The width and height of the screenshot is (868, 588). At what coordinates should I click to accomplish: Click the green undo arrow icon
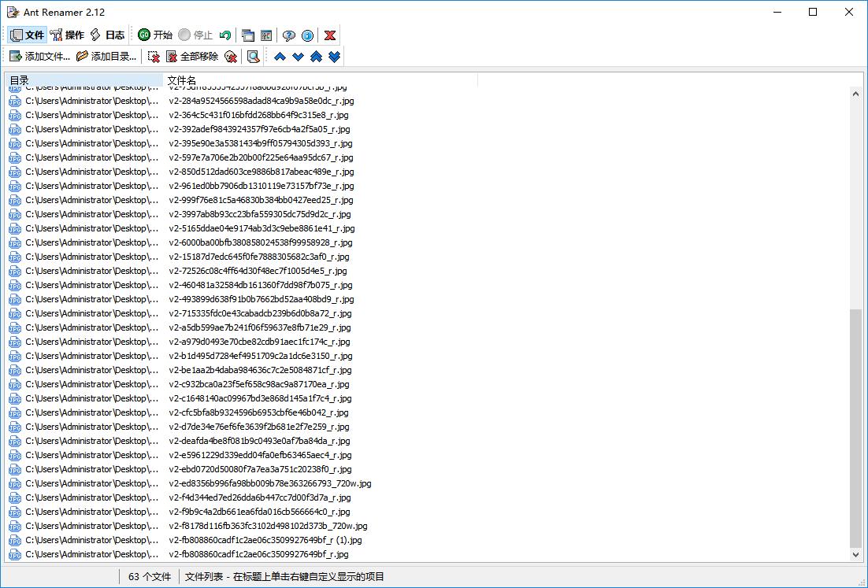pyautogui.click(x=224, y=35)
